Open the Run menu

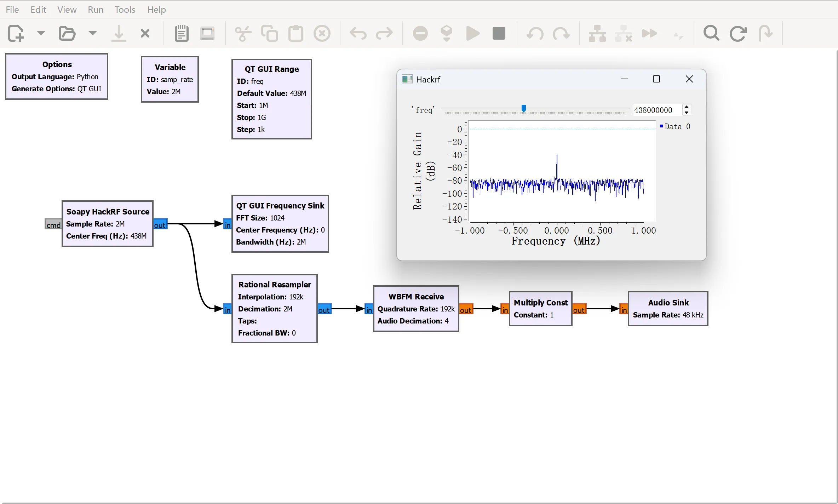[96, 10]
